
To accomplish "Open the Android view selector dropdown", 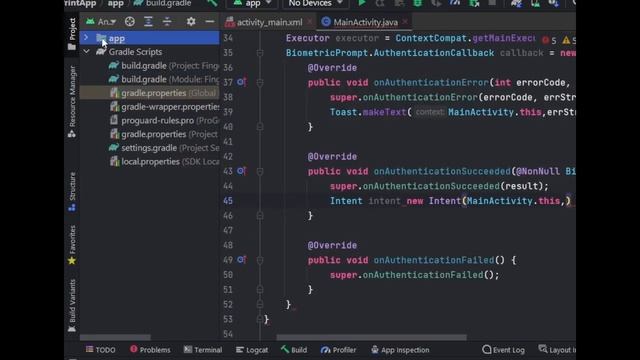I will click(101, 22).
